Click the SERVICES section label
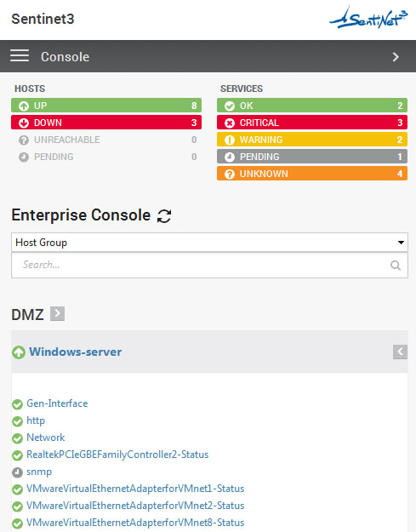This screenshot has width=416, height=532. [x=242, y=89]
